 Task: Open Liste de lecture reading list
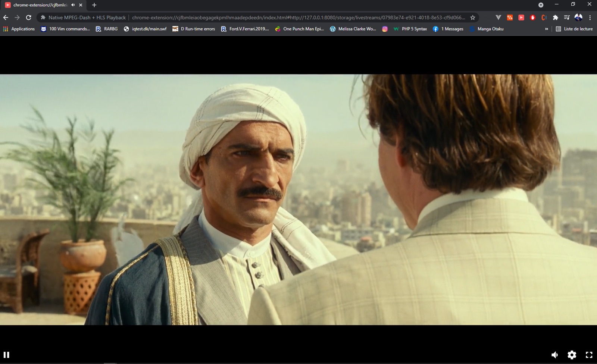click(x=574, y=29)
